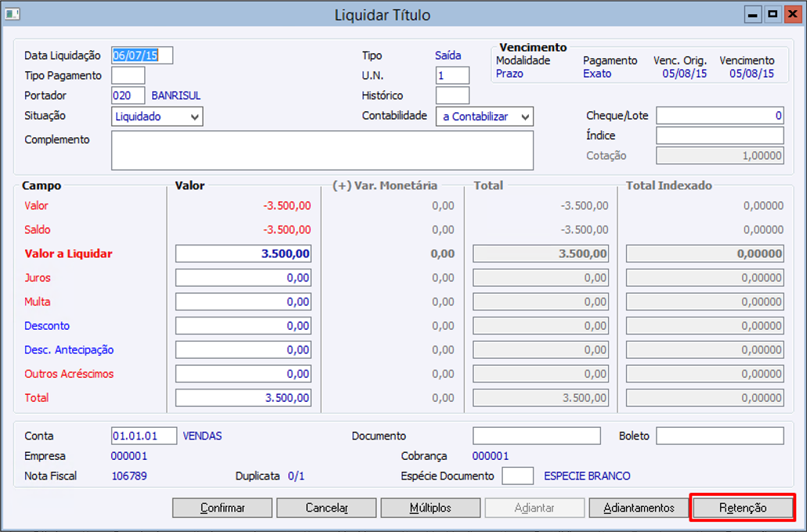Click the Conta field showing 01.01.01
807x532 pixels.
tap(144, 436)
